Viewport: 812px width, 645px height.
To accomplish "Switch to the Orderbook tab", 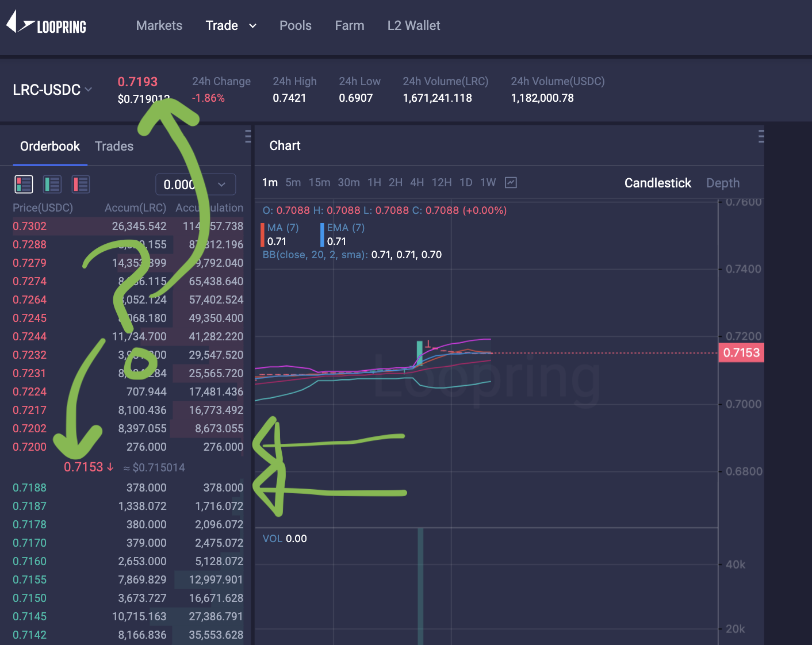I will [50, 146].
